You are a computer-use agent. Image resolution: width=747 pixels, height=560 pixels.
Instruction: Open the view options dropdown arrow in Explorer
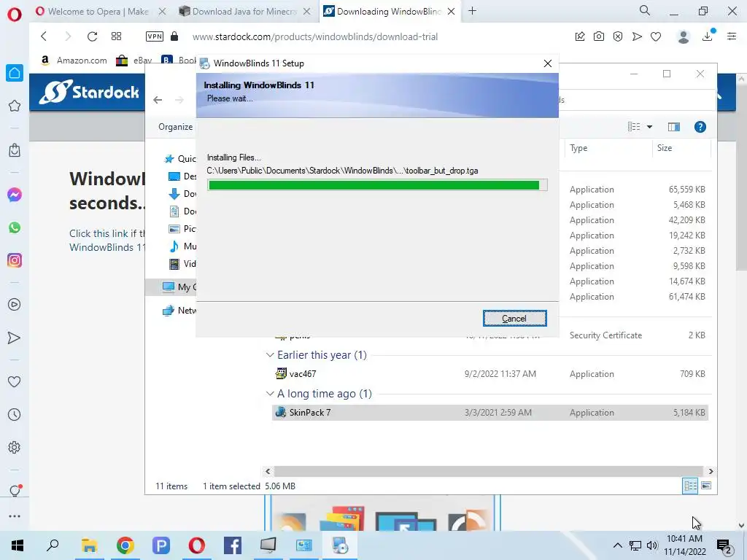coord(649,127)
